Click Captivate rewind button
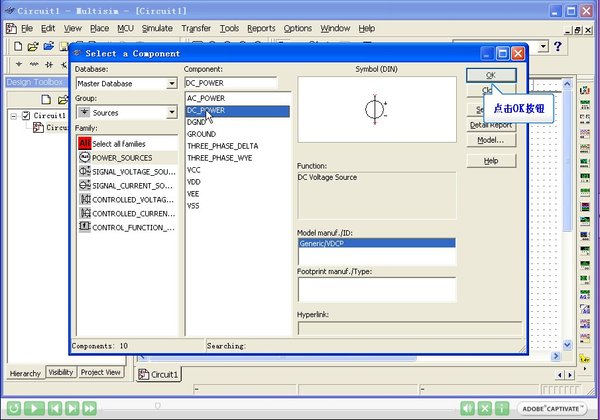The image size is (600, 420). [13, 408]
